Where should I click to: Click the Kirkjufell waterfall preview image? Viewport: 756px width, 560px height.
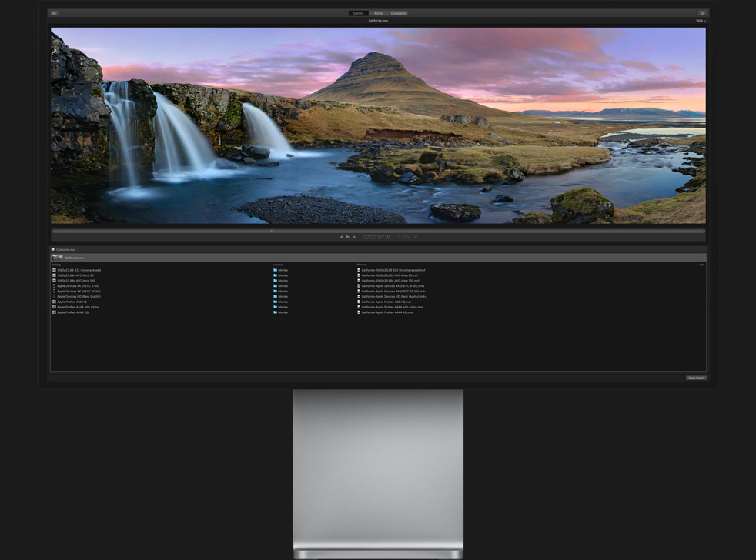(379, 125)
